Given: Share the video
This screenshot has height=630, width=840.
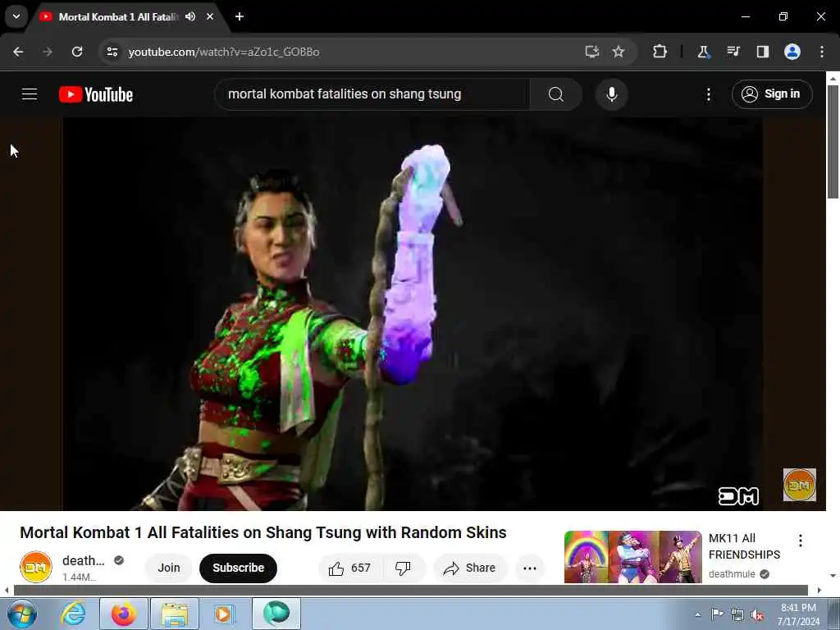Looking at the screenshot, I should click(x=470, y=568).
